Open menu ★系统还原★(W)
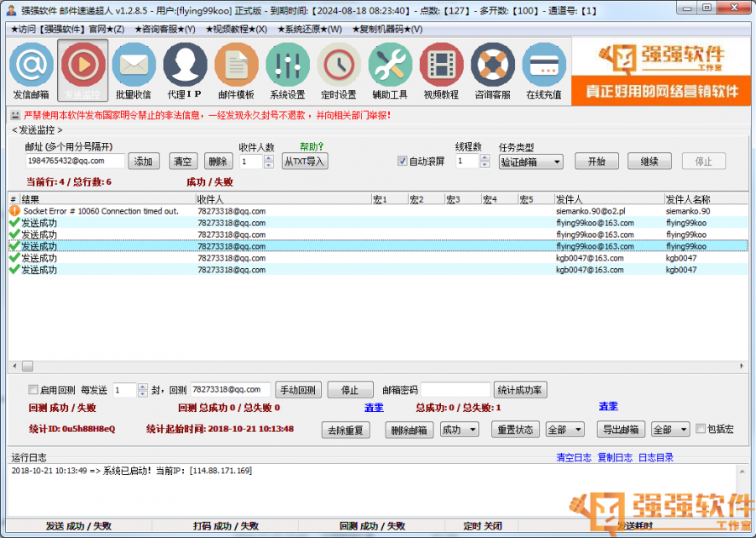756x538 pixels. pos(309,29)
